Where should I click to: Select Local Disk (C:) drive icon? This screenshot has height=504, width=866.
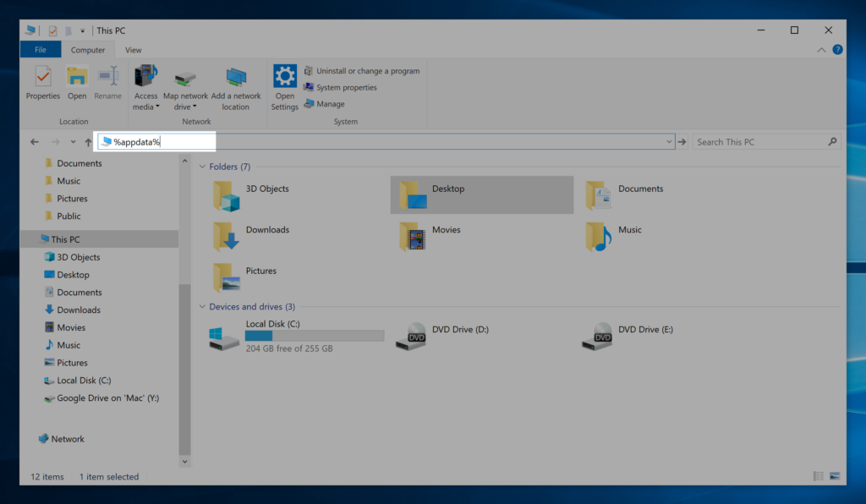tap(223, 337)
